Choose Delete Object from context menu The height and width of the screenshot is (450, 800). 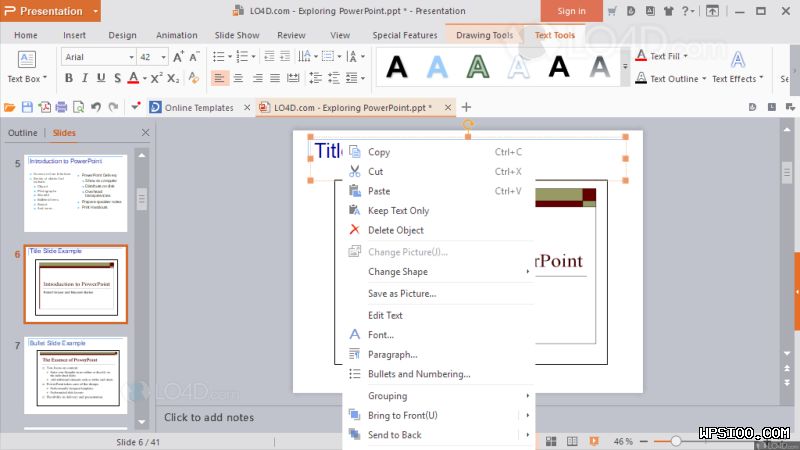pos(395,230)
